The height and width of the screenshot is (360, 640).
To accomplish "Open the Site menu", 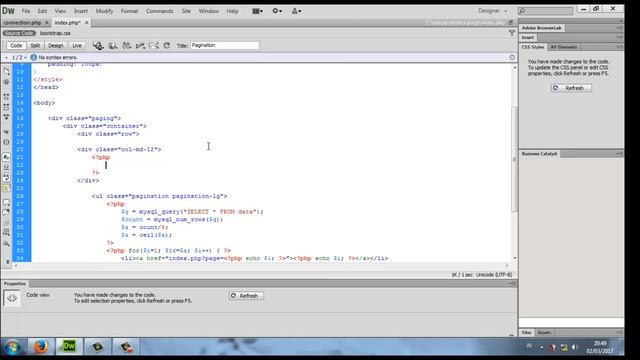I will point(186,11).
